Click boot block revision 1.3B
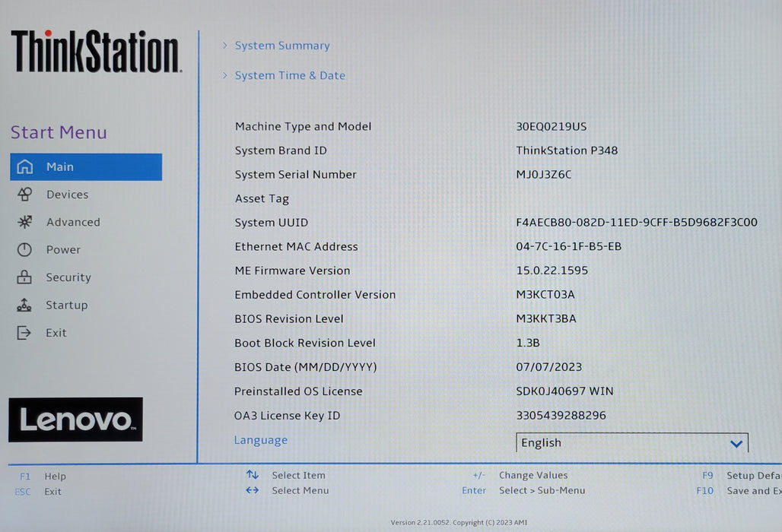 coord(528,343)
